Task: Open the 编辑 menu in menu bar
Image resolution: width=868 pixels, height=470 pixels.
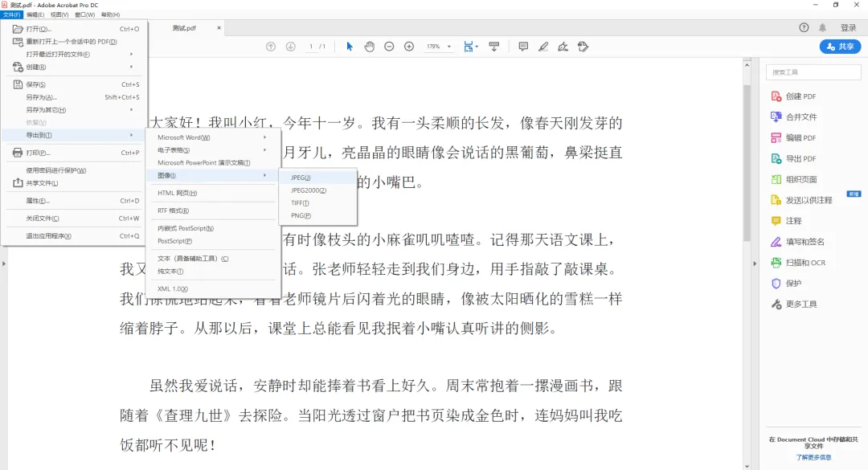Action: (x=35, y=15)
